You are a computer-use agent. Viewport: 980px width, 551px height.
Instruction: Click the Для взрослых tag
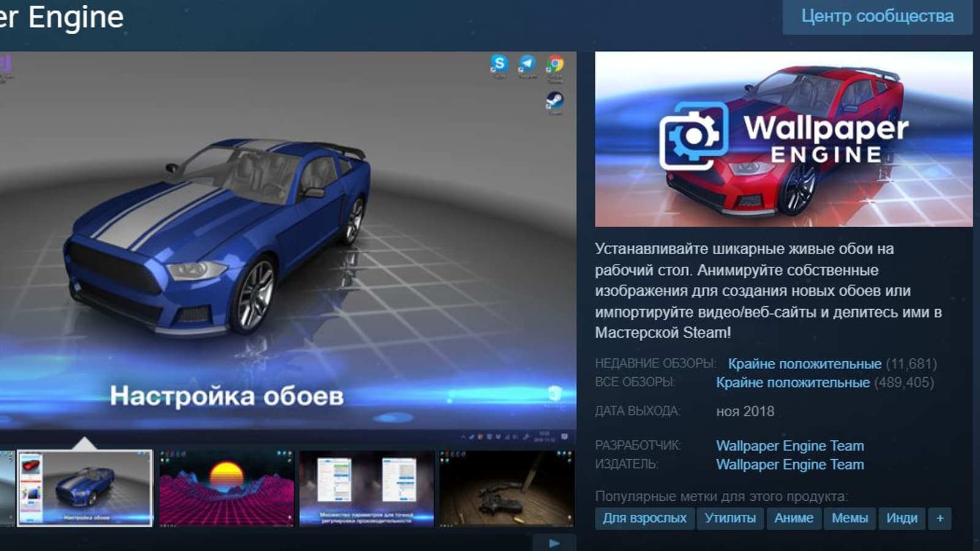click(x=644, y=518)
